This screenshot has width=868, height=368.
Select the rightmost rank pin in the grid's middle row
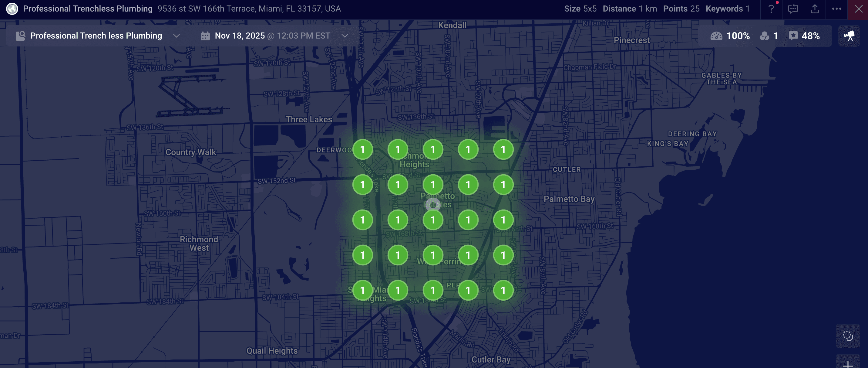tap(503, 220)
